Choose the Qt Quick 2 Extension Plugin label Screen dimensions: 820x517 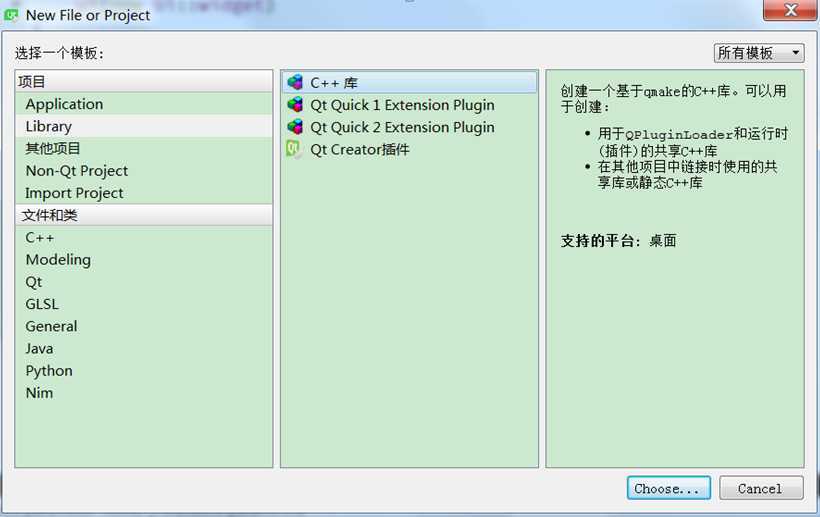pos(402,127)
